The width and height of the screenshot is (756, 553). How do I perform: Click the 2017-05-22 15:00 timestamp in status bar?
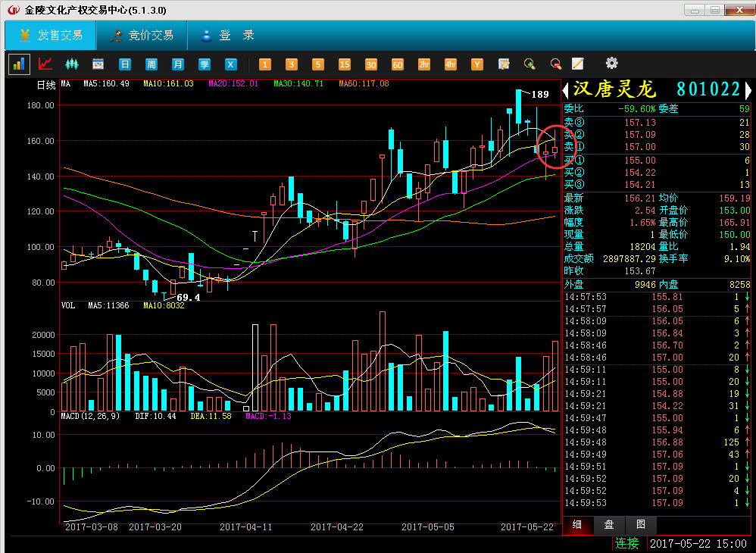[698, 544]
